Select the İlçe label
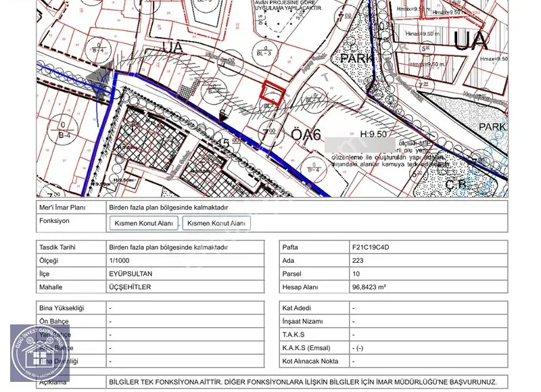 (x=44, y=274)
